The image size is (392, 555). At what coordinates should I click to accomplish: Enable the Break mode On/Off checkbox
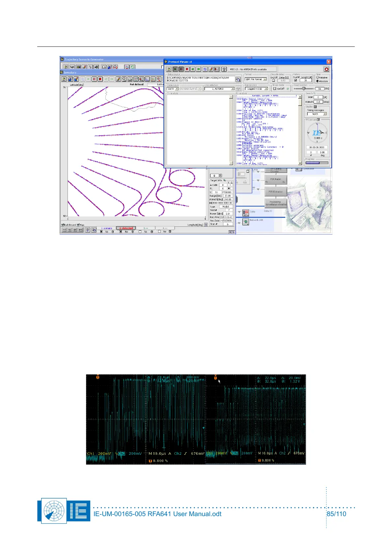(x=275, y=89)
